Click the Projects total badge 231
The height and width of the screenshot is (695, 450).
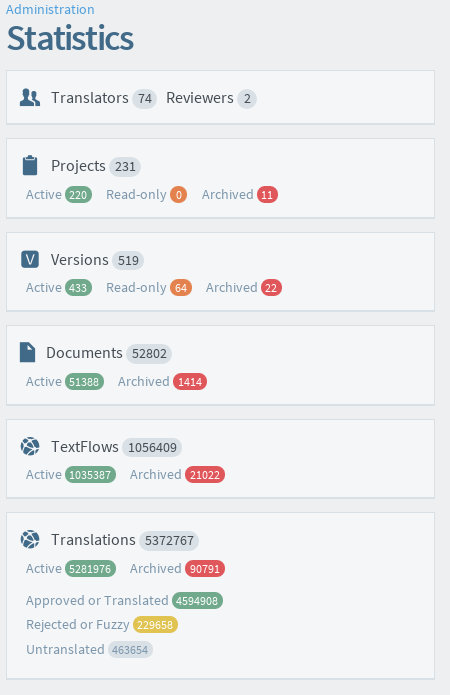[x=125, y=167]
